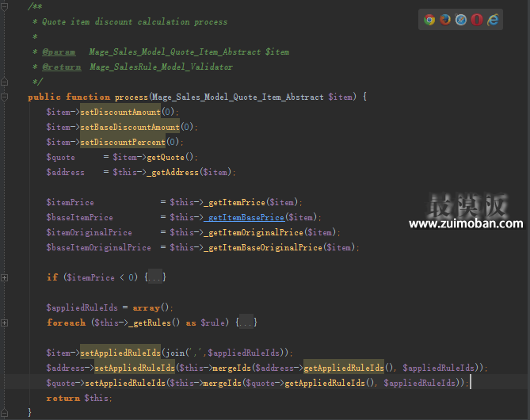Open preview in Internet Explorer browser

[493, 20]
